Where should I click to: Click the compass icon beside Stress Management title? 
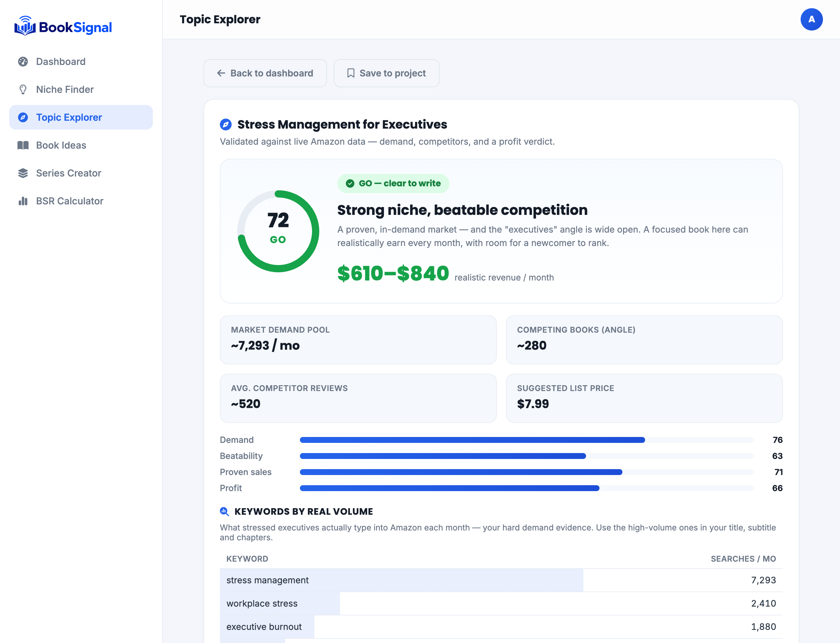(x=225, y=124)
